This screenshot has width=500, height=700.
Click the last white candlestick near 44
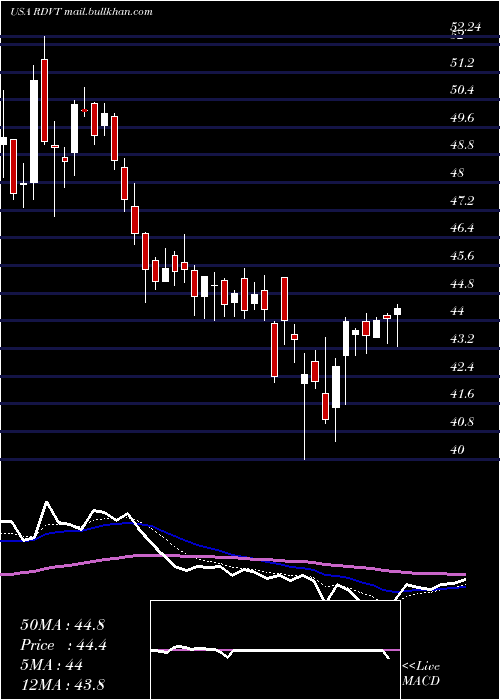(x=397, y=312)
